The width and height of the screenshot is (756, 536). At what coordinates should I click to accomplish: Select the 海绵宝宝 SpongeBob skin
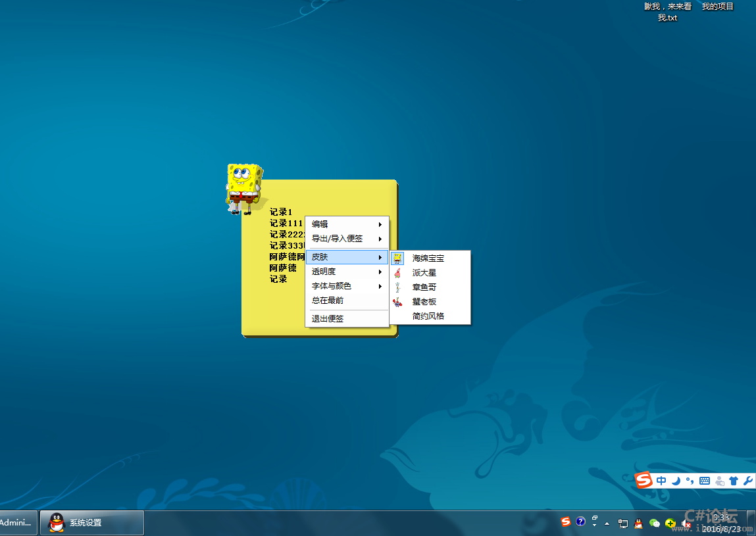tap(430, 258)
